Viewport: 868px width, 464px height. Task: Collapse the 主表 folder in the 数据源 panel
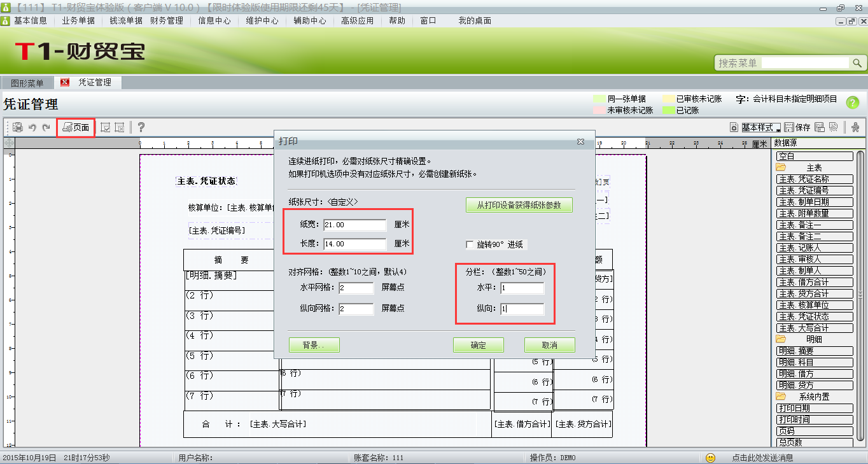781,167
